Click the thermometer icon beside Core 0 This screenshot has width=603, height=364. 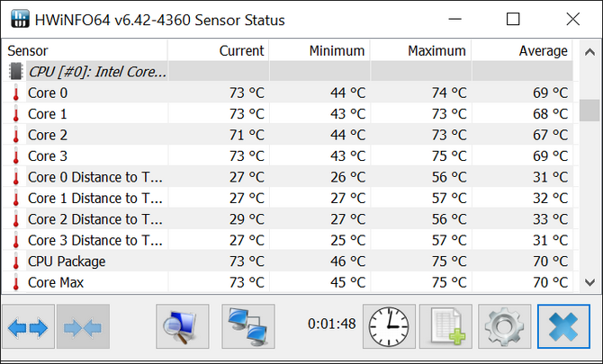[16, 93]
